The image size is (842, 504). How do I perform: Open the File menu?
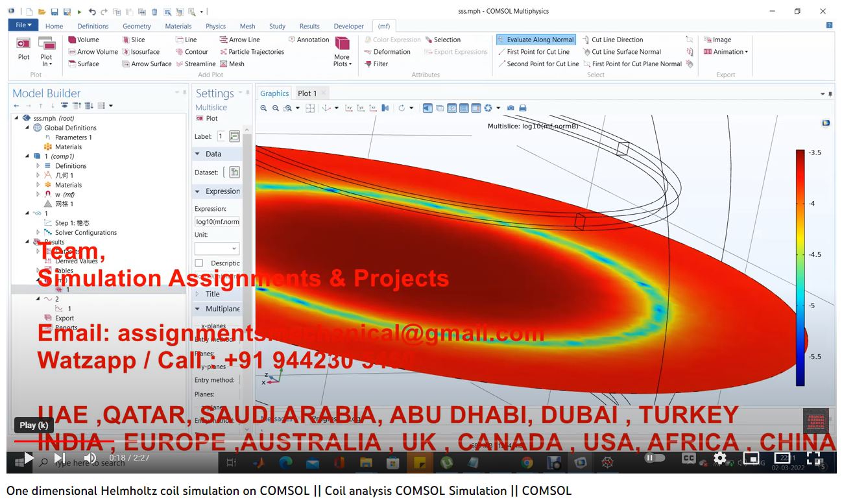pyautogui.click(x=23, y=25)
